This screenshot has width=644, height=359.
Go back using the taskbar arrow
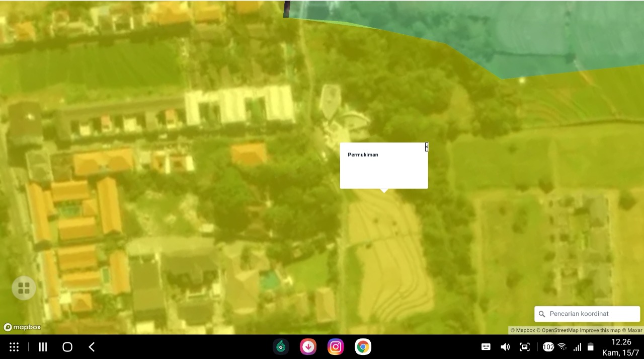click(x=92, y=347)
